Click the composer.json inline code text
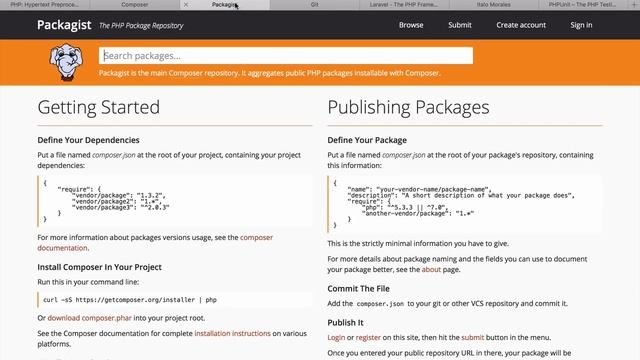Screen dimensions: 640x360 380,304
